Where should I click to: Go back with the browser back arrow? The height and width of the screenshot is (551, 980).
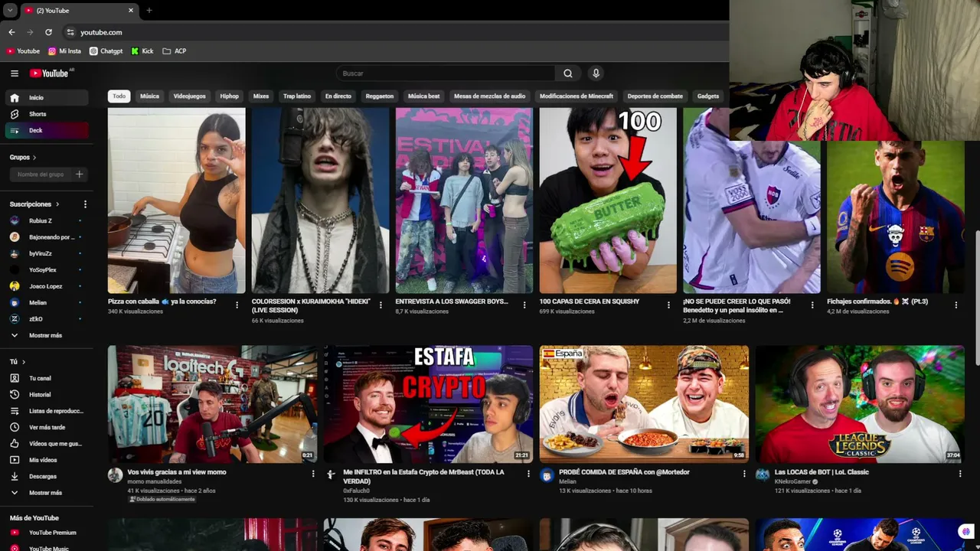click(11, 32)
